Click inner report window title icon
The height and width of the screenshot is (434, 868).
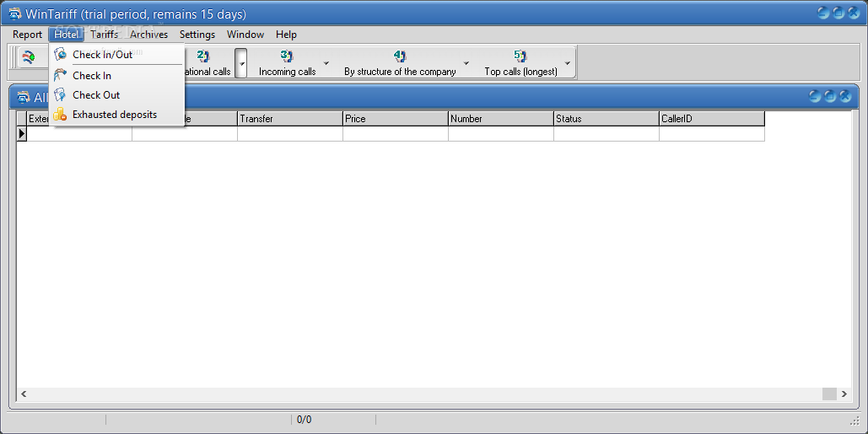click(24, 97)
